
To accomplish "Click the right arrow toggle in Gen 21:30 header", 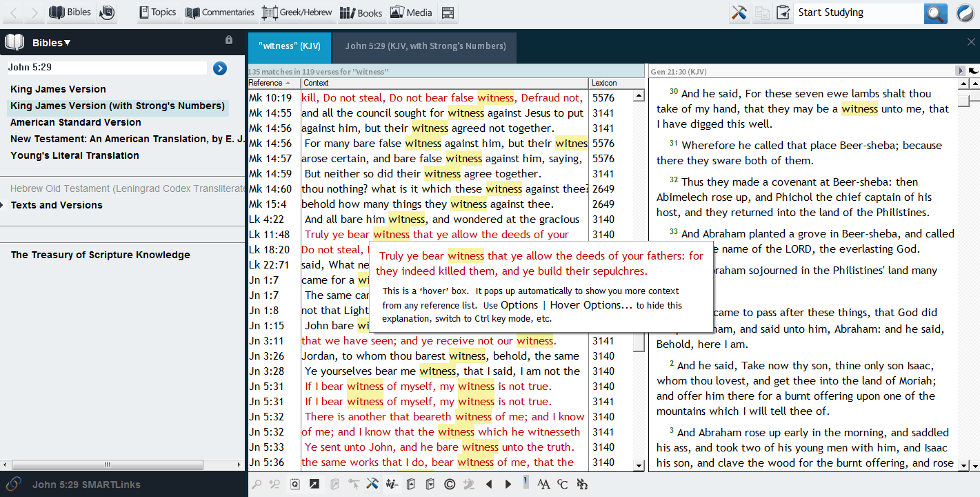I will coord(960,71).
